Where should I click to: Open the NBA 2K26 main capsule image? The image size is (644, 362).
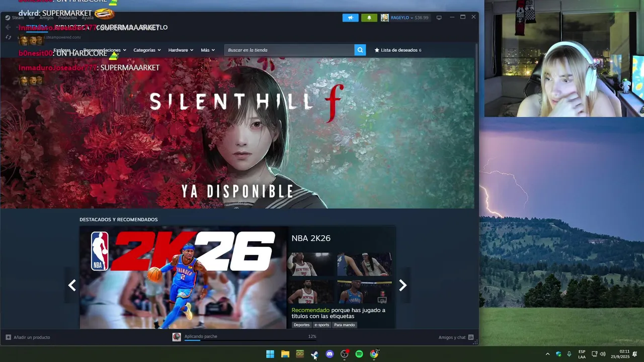183,278
